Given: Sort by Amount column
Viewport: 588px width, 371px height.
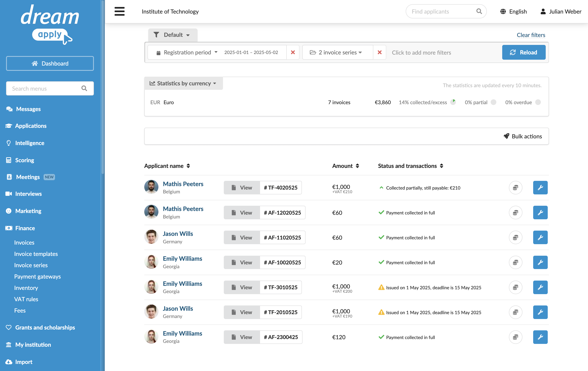Looking at the screenshot, I should 346,166.
